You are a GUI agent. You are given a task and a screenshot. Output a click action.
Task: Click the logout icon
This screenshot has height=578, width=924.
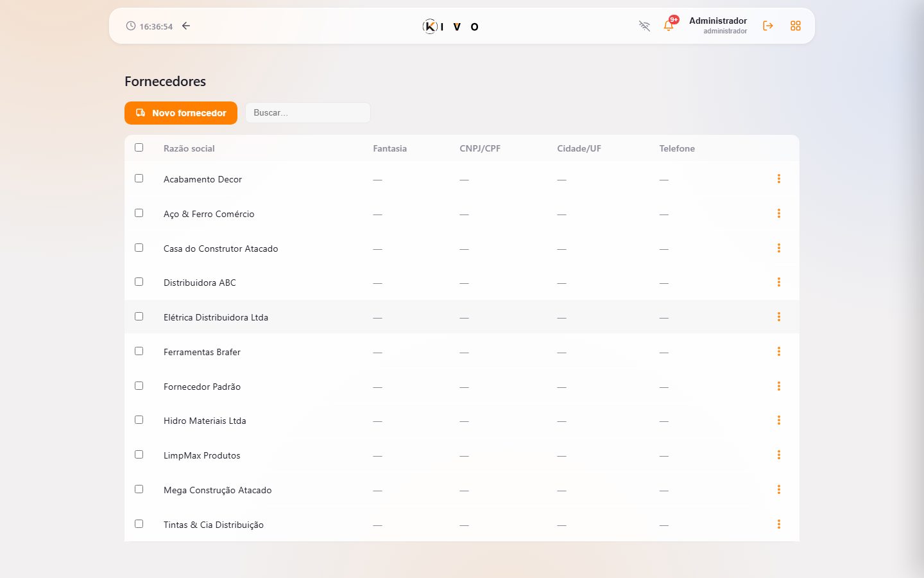768,26
